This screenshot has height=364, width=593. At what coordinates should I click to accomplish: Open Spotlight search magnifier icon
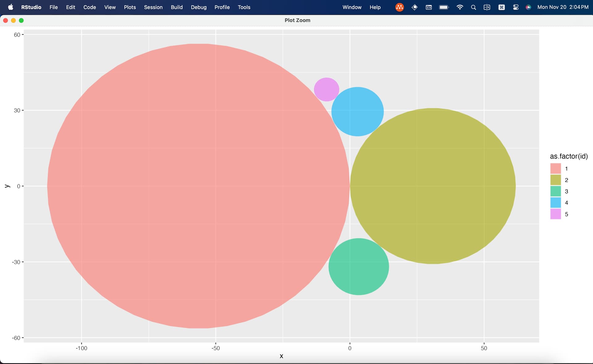click(x=473, y=7)
